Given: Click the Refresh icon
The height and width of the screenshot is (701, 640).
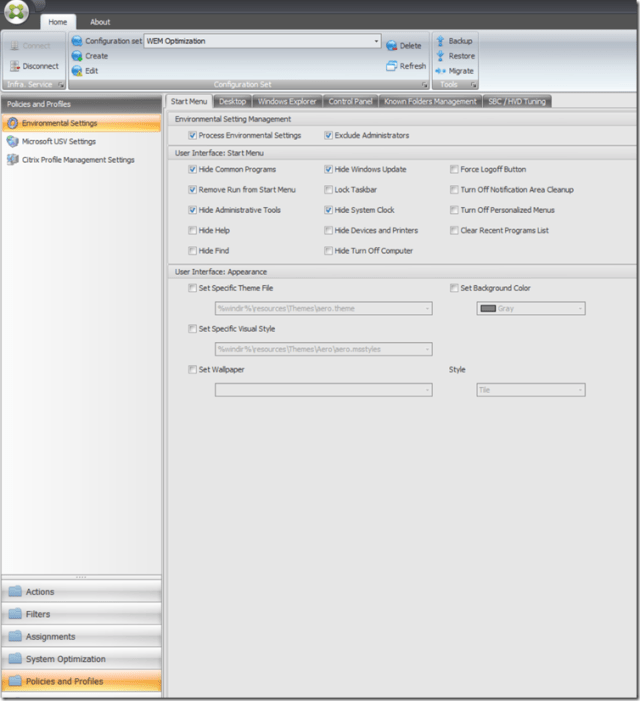Looking at the screenshot, I should [392, 66].
